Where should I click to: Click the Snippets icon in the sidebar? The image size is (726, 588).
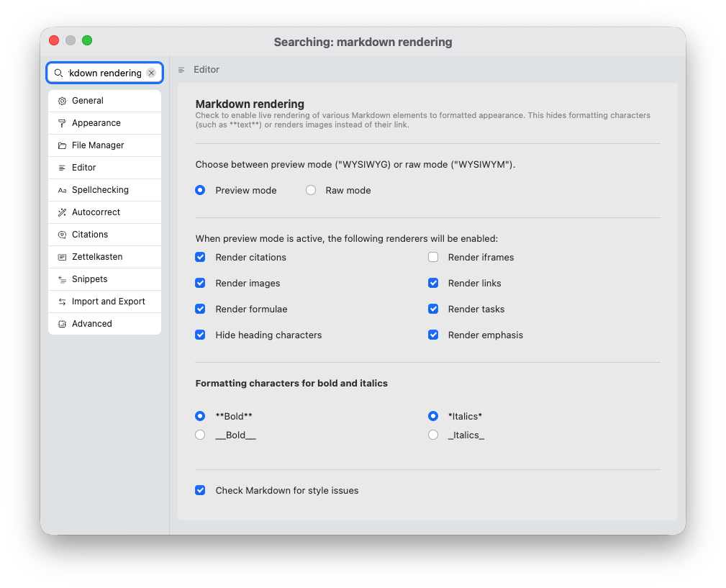62,279
